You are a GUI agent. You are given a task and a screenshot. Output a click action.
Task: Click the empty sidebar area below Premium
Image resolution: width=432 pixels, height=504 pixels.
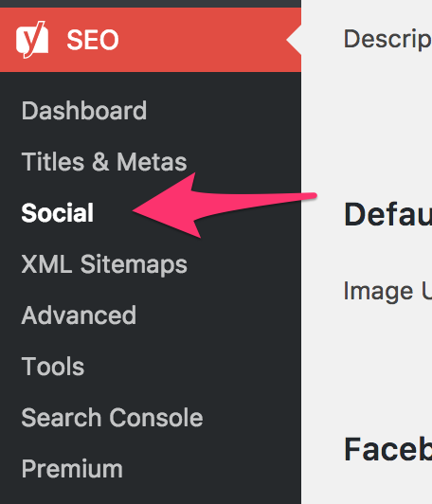coord(151,494)
